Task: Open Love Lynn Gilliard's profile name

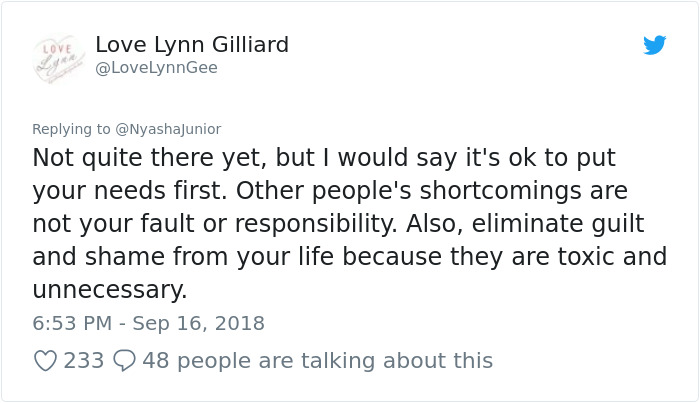Action: coord(192,45)
